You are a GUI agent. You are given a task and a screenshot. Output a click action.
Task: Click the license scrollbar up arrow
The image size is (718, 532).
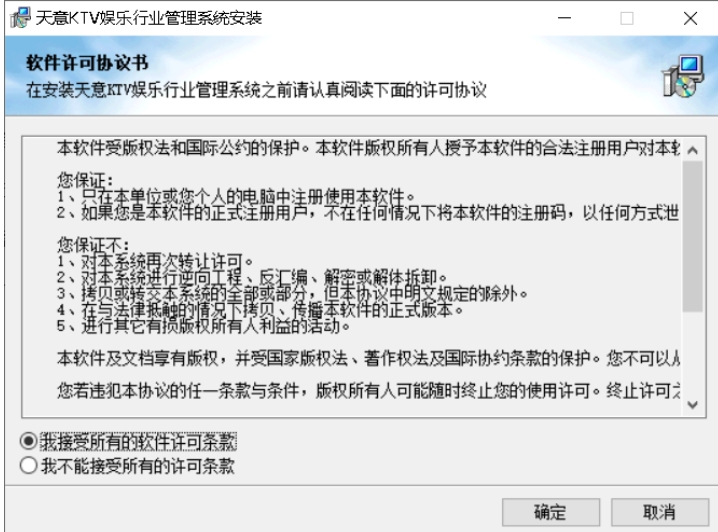[x=692, y=150]
